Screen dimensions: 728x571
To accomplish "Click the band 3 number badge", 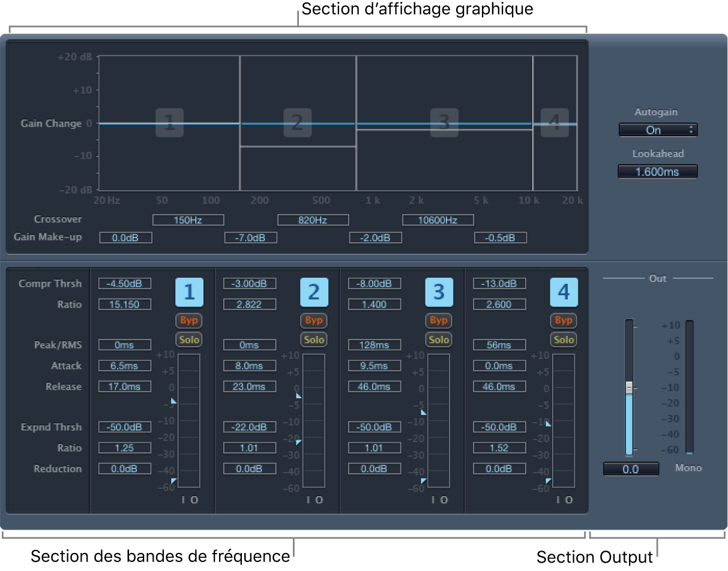I will pos(439,292).
